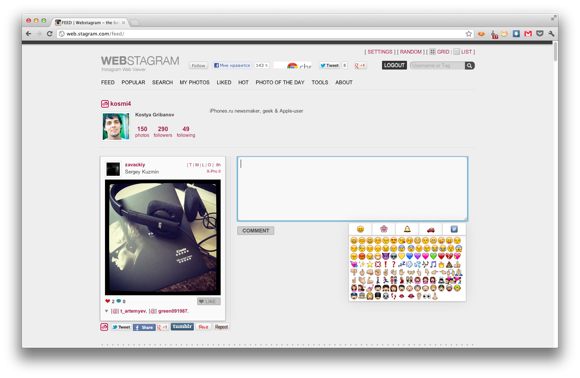Click the Instagram icon next to kosmi4
The height and width of the screenshot is (378, 580).
point(105,104)
